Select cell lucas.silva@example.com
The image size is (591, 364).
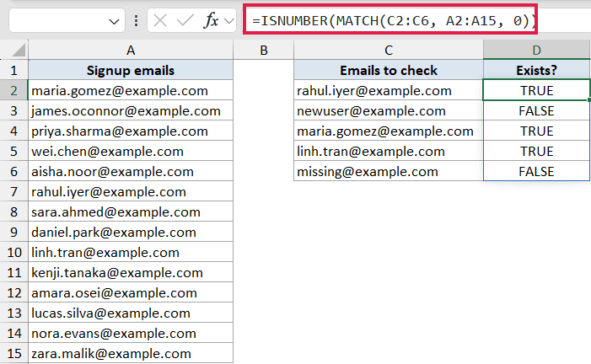tap(131, 313)
